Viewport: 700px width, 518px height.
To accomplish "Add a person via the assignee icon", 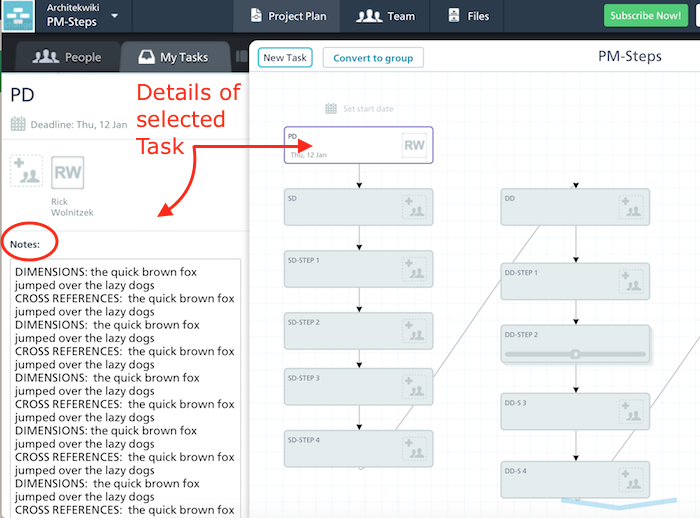I will pyautogui.click(x=26, y=171).
